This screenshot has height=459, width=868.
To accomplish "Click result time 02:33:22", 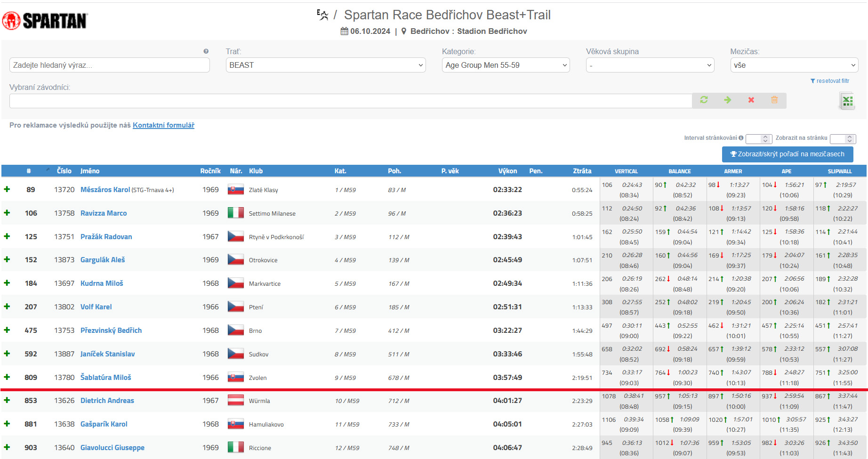I will click(507, 189).
